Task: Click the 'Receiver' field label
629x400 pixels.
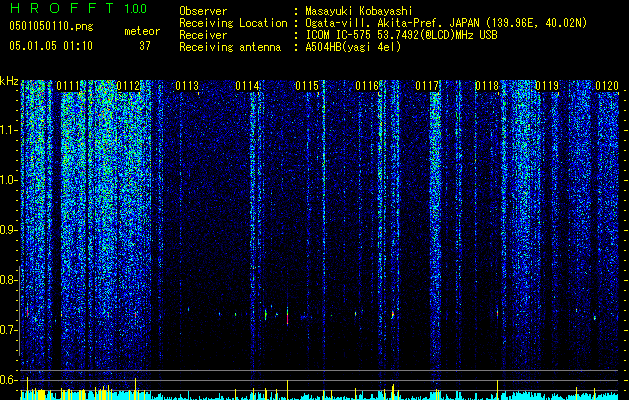Action: pos(203,35)
